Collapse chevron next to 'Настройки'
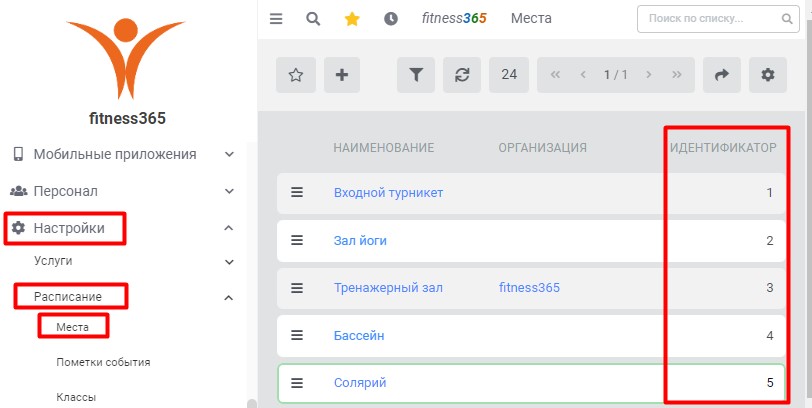This screenshot has height=408, width=812. coord(229,228)
